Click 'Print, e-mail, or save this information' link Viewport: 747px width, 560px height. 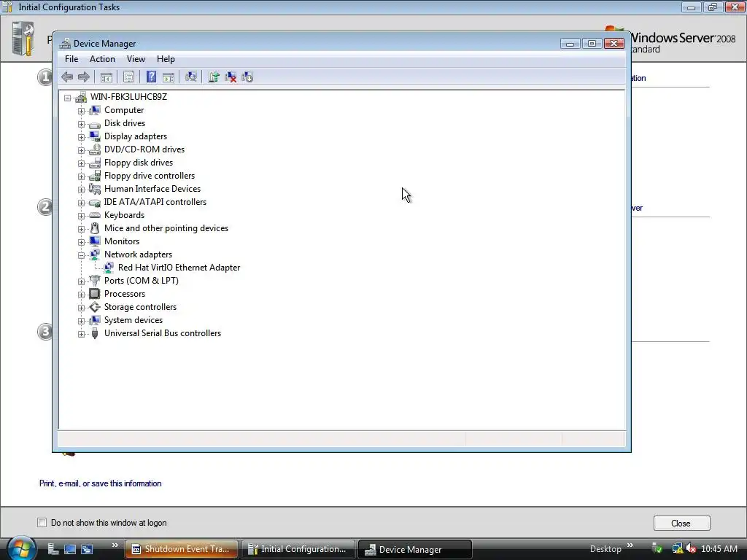pos(101,483)
